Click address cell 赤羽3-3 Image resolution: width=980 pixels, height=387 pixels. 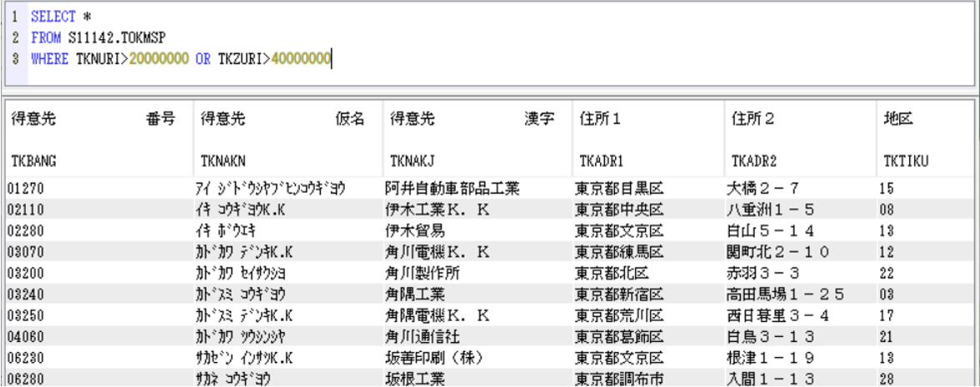point(762,274)
